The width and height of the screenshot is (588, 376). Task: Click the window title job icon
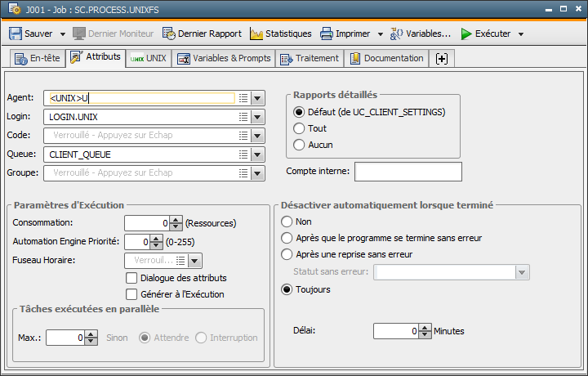pyautogui.click(x=15, y=9)
